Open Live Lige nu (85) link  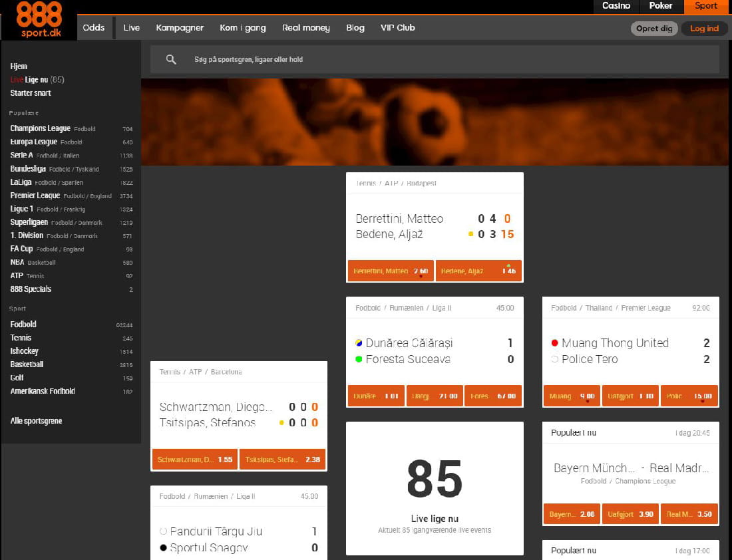pyautogui.click(x=37, y=80)
